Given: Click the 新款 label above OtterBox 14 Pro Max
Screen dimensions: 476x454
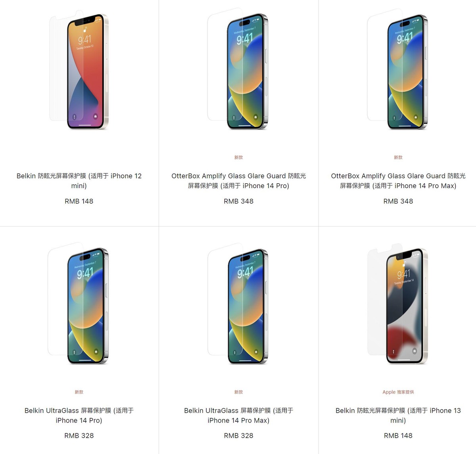Looking at the screenshot, I should [398, 158].
